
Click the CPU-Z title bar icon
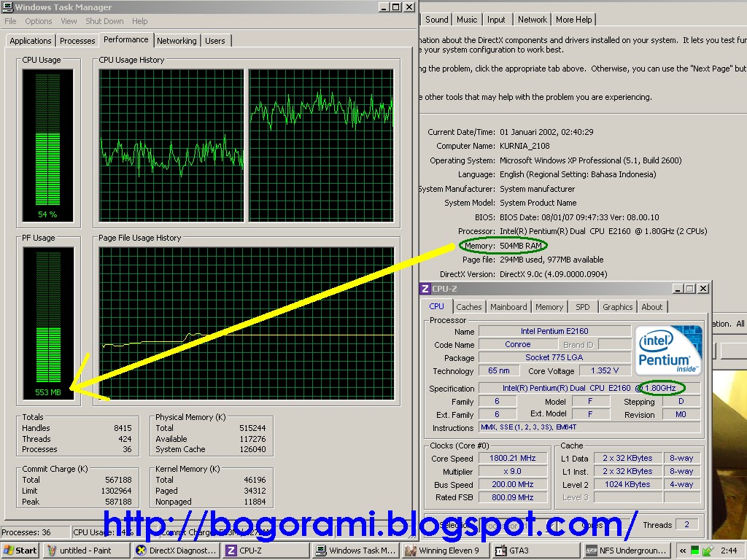click(x=425, y=289)
